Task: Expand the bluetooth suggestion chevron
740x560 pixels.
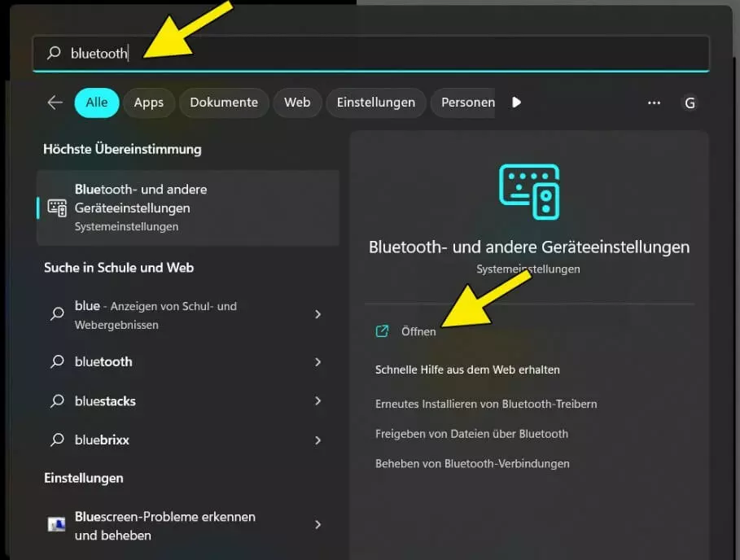Action: point(317,362)
